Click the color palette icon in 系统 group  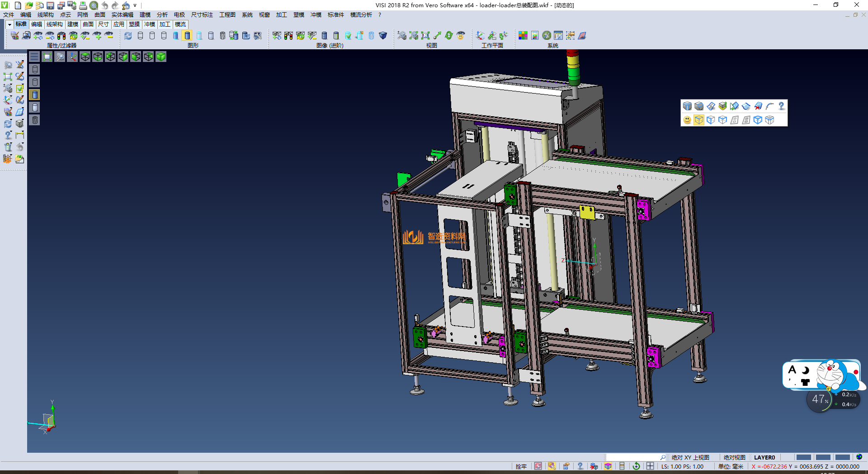tap(523, 35)
